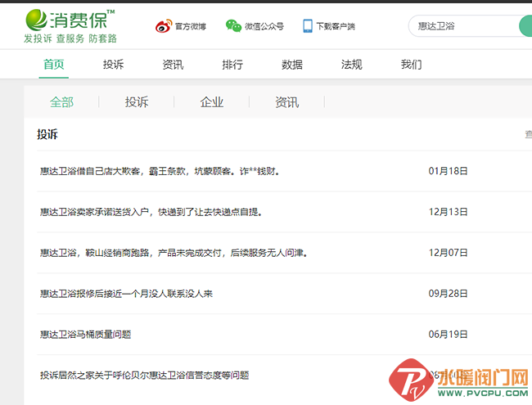Image resolution: width=532 pixels, height=405 pixels.
Task: Select the 投诉 filter tab
Action: [137, 102]
